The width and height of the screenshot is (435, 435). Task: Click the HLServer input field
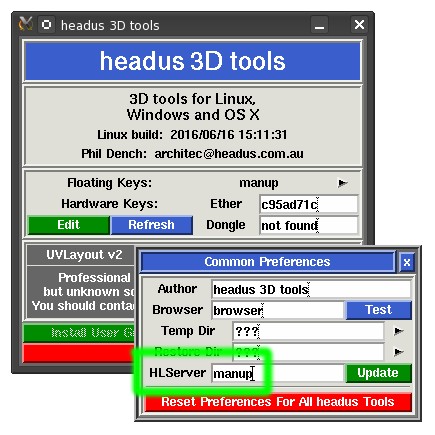pyautogui.click(x=277, y=373)
